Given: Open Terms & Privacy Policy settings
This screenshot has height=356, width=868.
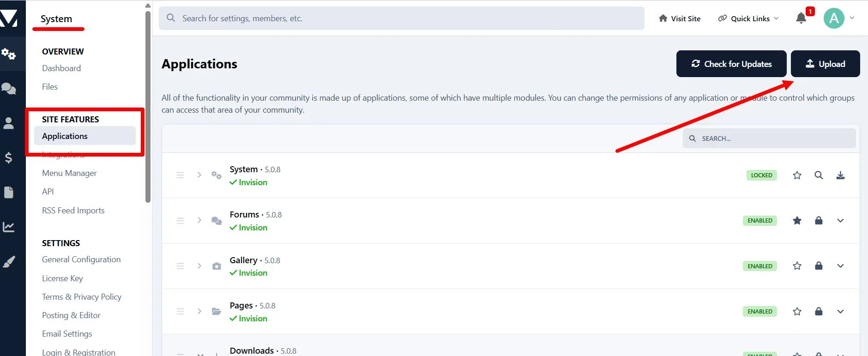Looking at the screenshot, I should point(82,297).
